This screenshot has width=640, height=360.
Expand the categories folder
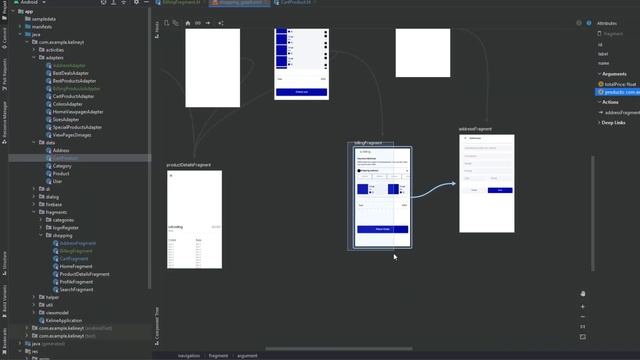41,220
